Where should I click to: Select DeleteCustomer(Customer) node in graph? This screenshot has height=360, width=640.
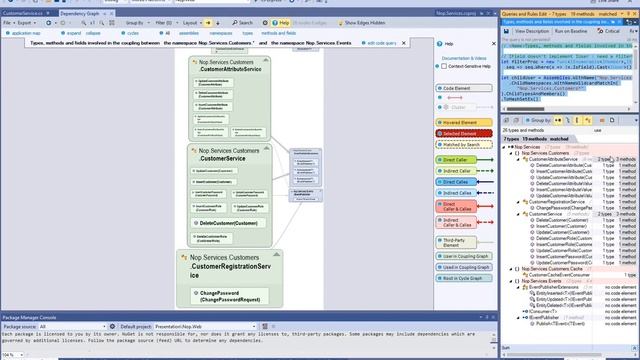(229, 223)
